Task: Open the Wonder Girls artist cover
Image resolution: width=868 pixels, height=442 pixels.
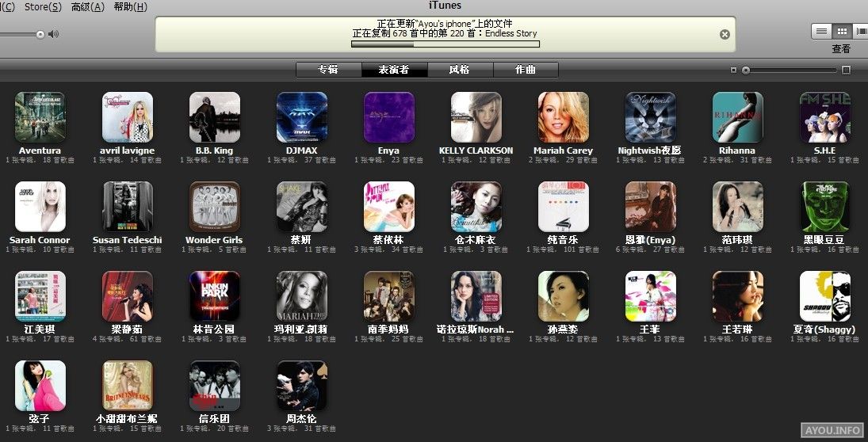Action: 214,207
